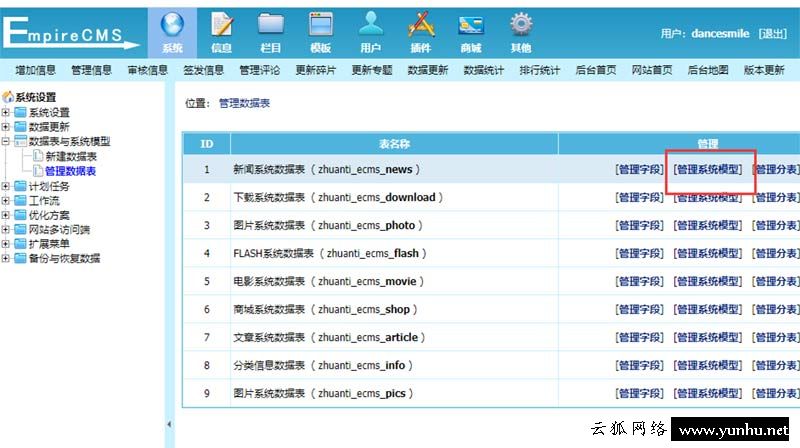This screenshot has width=800, height=448.
Task: Collapse the 数据表与系统模型 tree node
Action: pyautogui.click(x=6, y=142)
